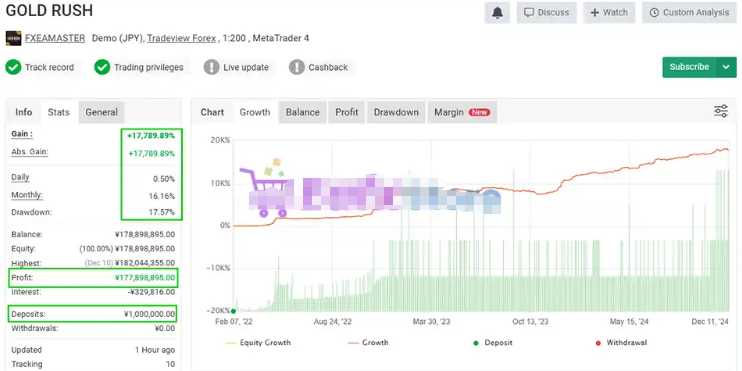Viewport: 742px width, 371px height.
Task: Select the Growth chart tab
Action: point(255,112)
